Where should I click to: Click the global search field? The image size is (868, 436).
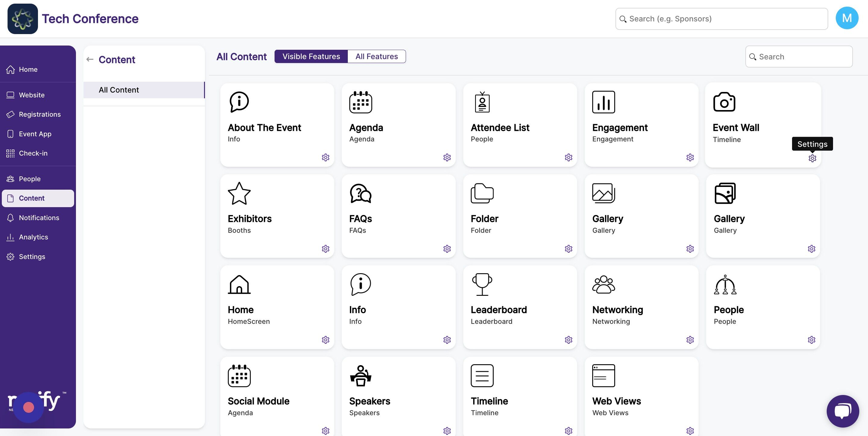[x=722, y=19]
